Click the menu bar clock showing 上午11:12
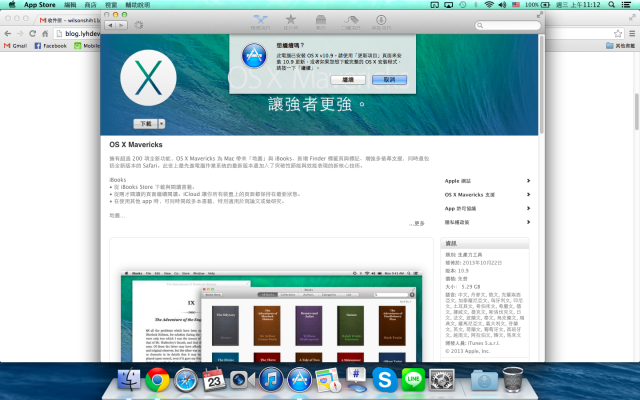Viewport: 640px width, 400px height. coord(578,5)
